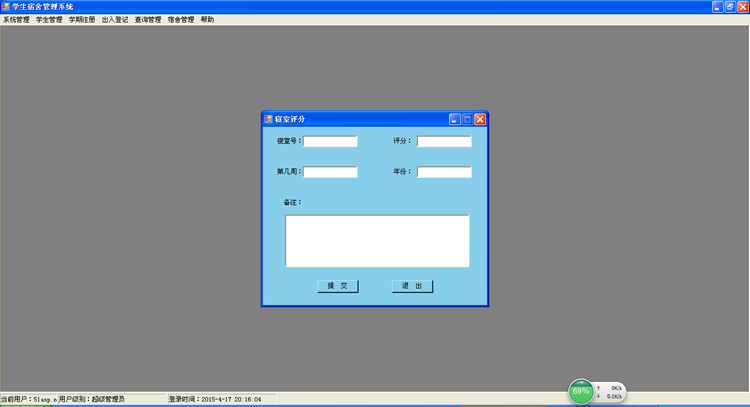Image resolution: width=750 pixels, height=407 pixels.
Task: Submit the form with 提交 button
Action: 338,286
